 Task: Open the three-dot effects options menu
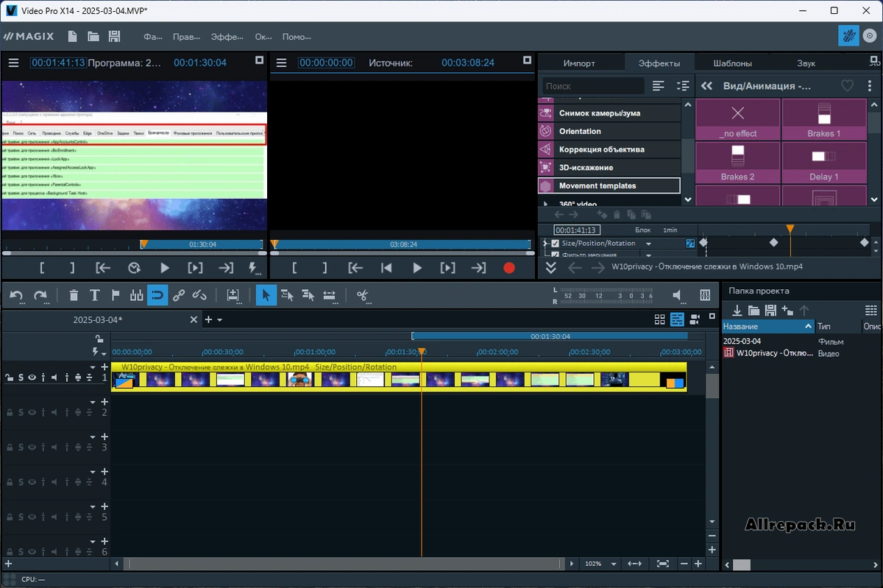pos(870,86)
